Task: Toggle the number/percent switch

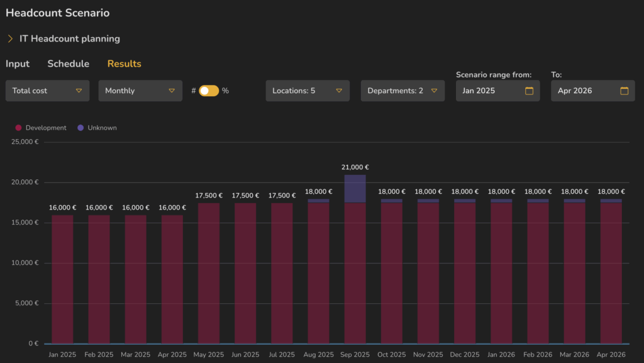Action: (209, 91)
